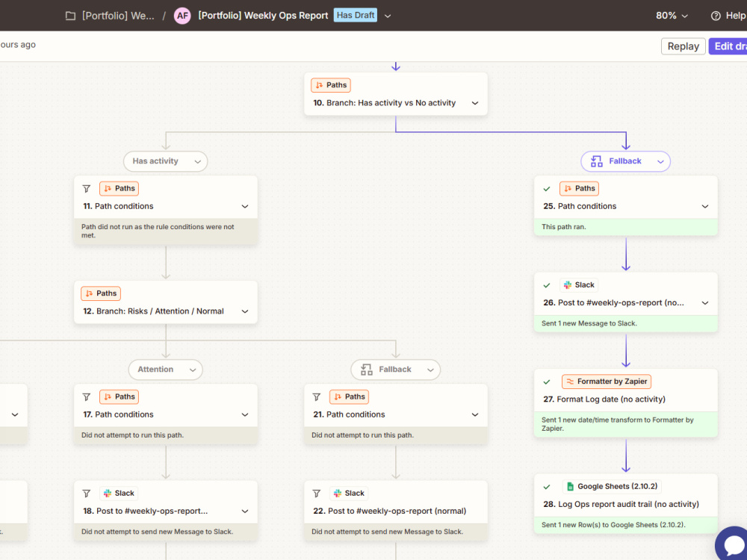Click the Formatter by Zapier icon on step 27

point(570,382)
